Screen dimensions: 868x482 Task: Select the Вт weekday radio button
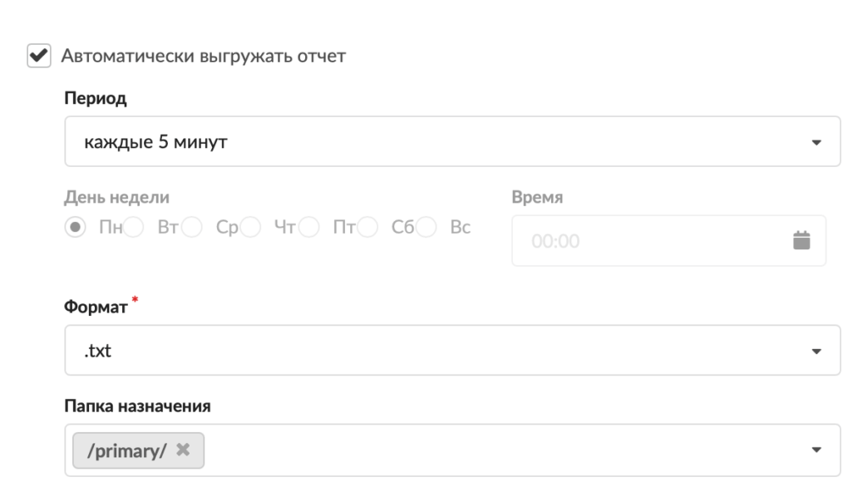point(135,228)
